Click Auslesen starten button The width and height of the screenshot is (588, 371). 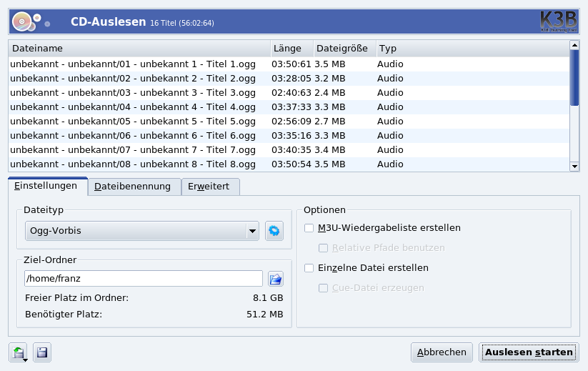pyautogui.click(x=529, y=352)
